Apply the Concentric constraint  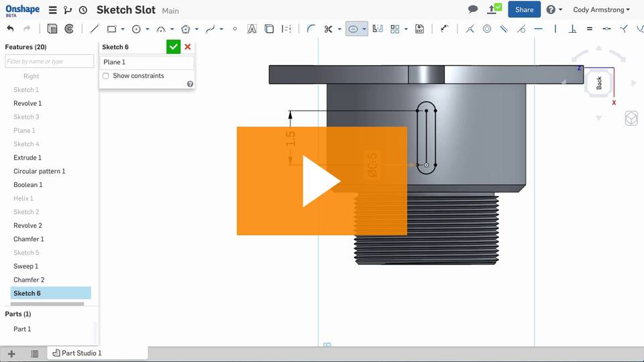[487, 29]
